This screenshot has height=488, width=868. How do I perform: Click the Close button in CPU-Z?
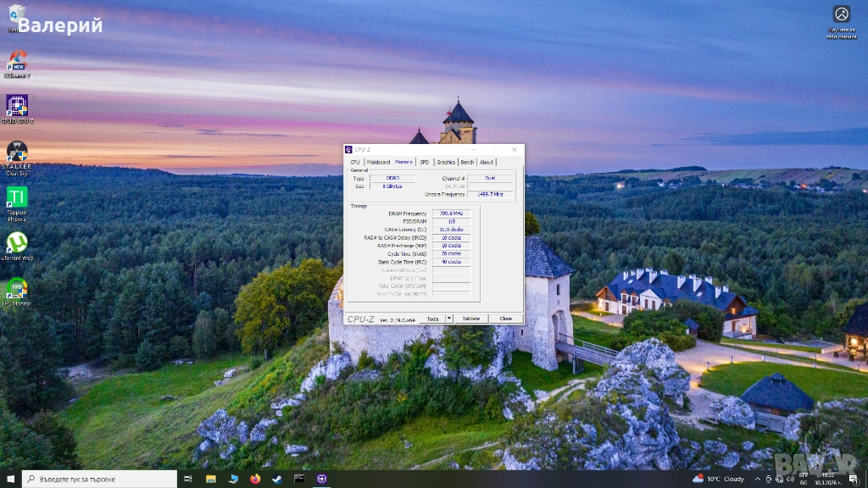(x=505, y=319)
